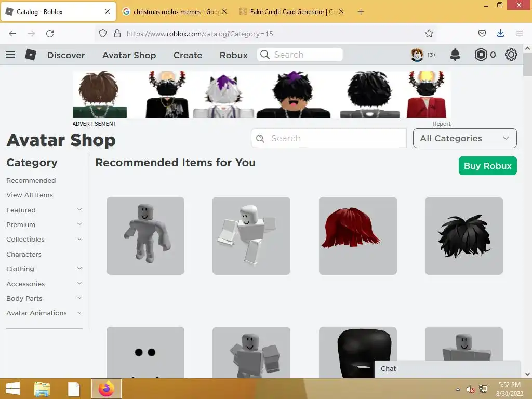The width and height of the screenshot is (532, 399).
Task: Click the Buy Robux button
Action: click(487, 166)
